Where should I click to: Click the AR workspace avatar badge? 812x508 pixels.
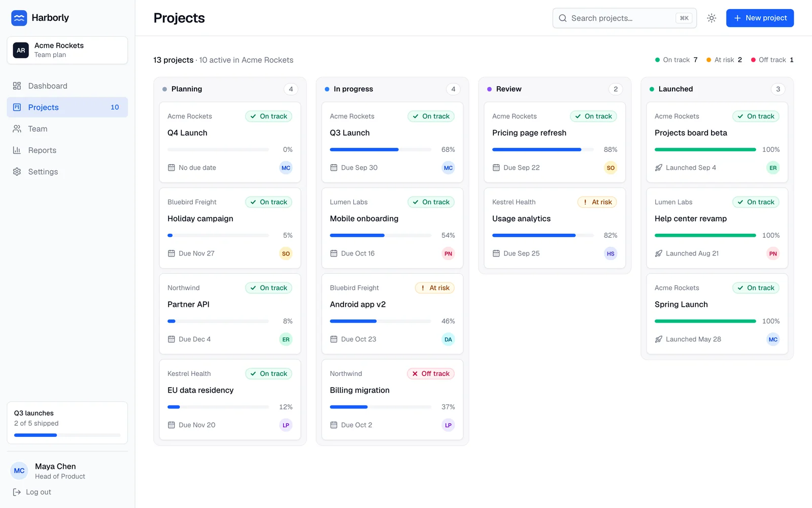(21, 50)
